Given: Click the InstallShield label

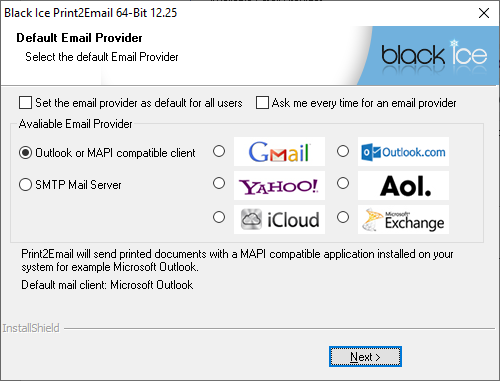Looking at the screenshot, I should click(x=31, y=328).
